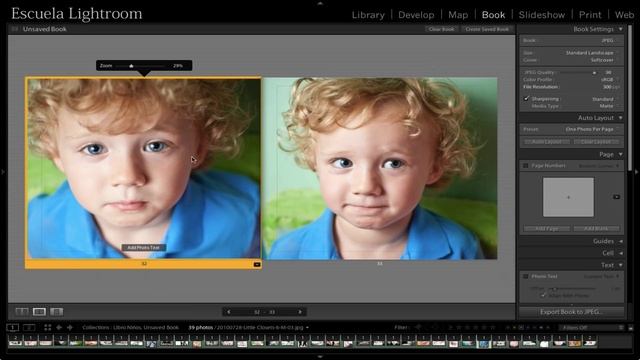Go forward arrow in filmstrip bar
This screenshot has width=640, height=360.
pos(70,327)
